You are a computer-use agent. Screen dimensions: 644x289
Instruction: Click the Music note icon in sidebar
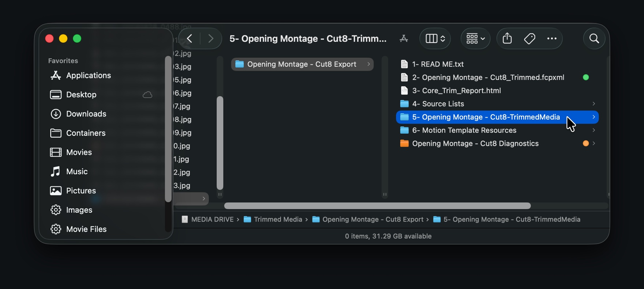(x=56, y=171)
